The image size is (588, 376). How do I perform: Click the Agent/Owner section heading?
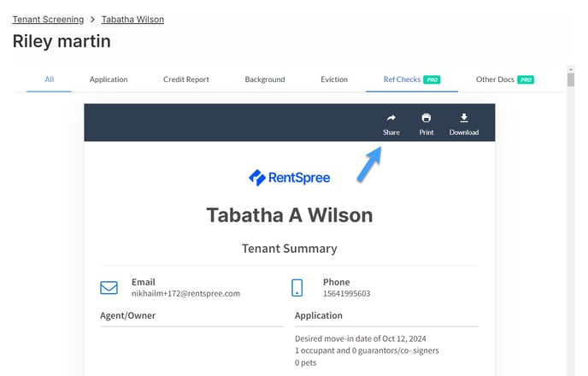click(x=127, y=315)
